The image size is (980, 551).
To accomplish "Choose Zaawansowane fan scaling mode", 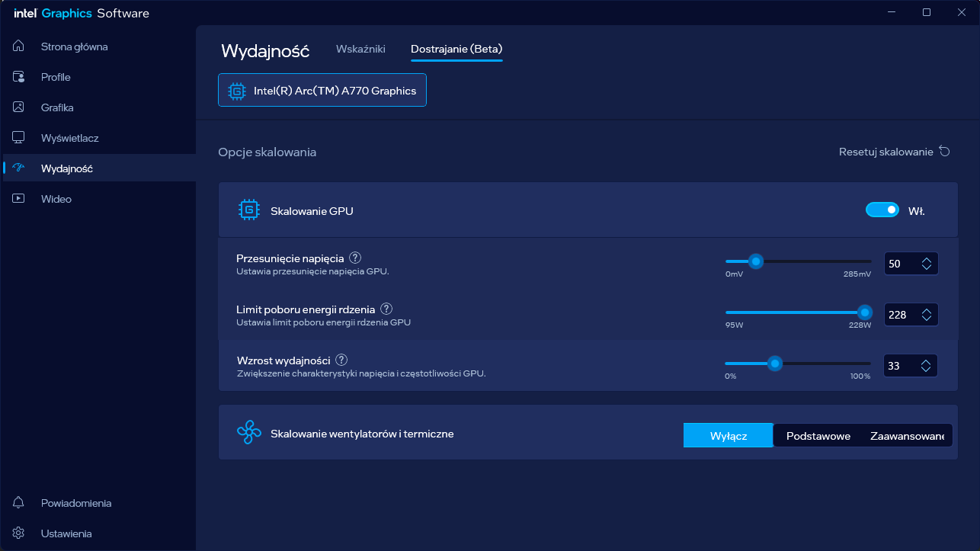I will (x=907, y=436).
